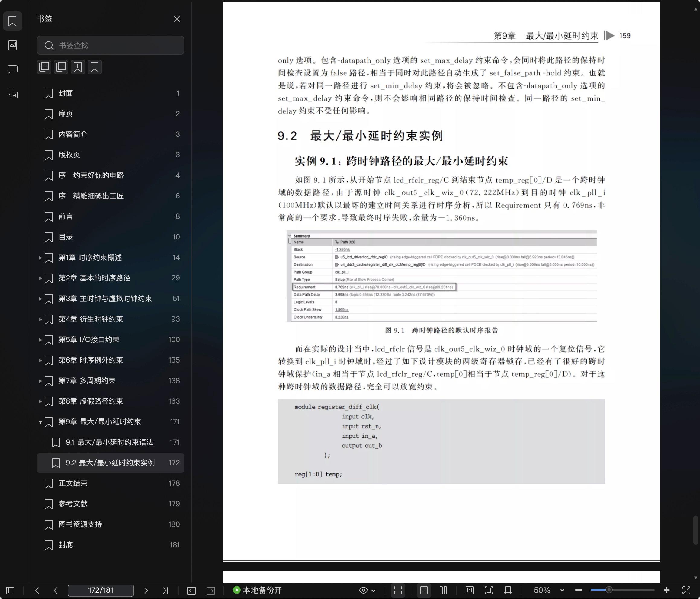Click 本地备份开 backup status

(257, 590)
